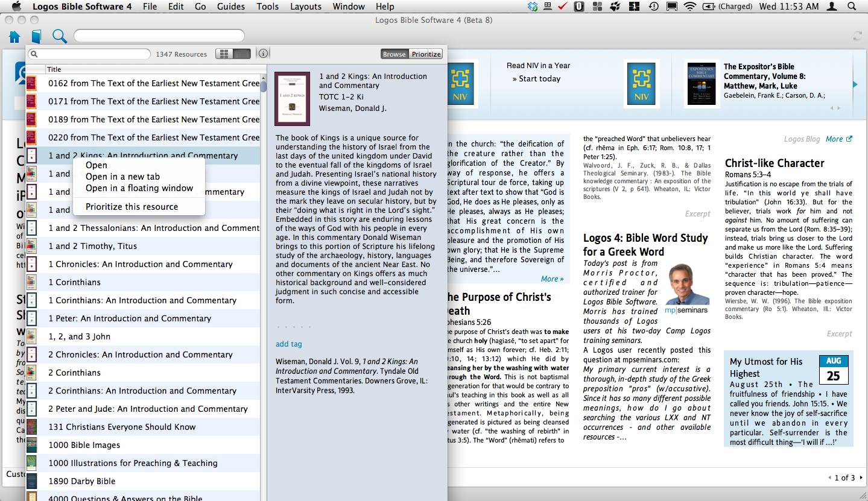Select the Prioritize mode button

(x=426, y=54)
